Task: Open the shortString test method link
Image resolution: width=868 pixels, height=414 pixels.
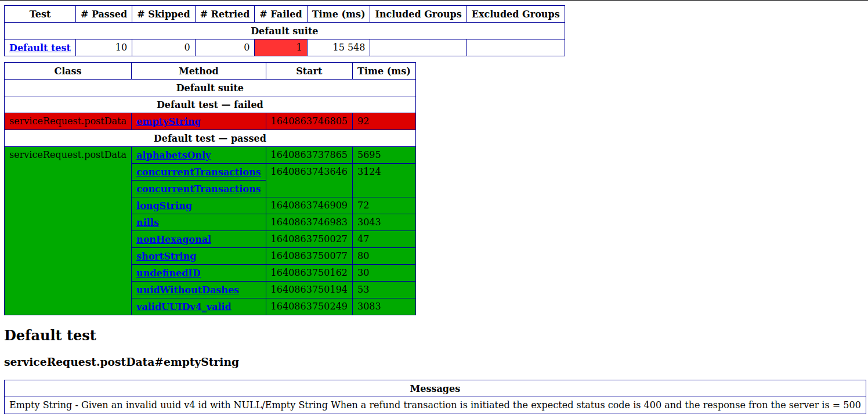Action: 167,256
